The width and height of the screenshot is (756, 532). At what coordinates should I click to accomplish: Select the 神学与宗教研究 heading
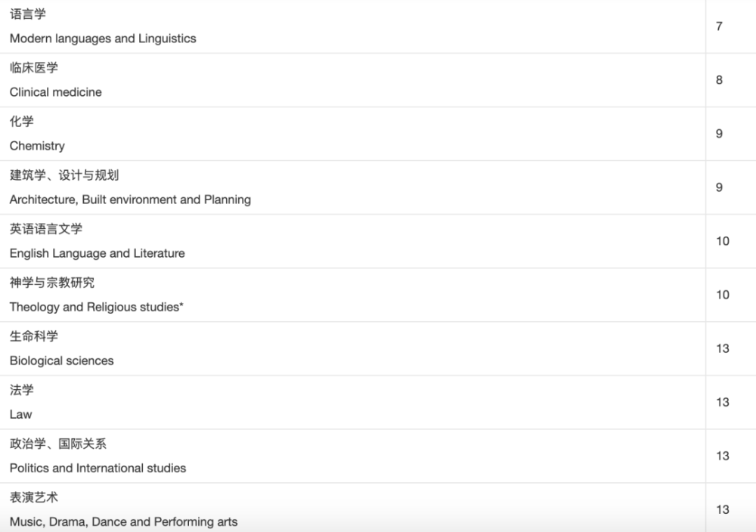click(52, 283)
